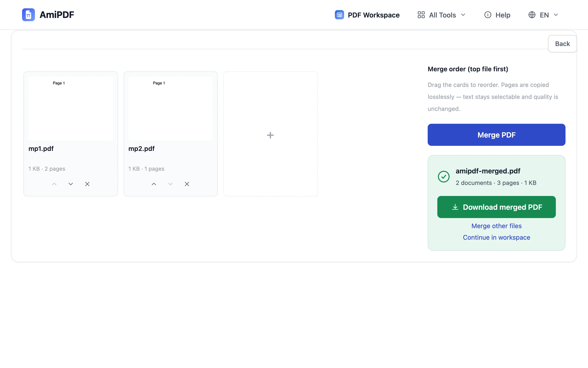Image resolution: width=588 pixels, height=368 pixels.
Task: Expand the EN language chevron
Action: click(x=556, y=15)
